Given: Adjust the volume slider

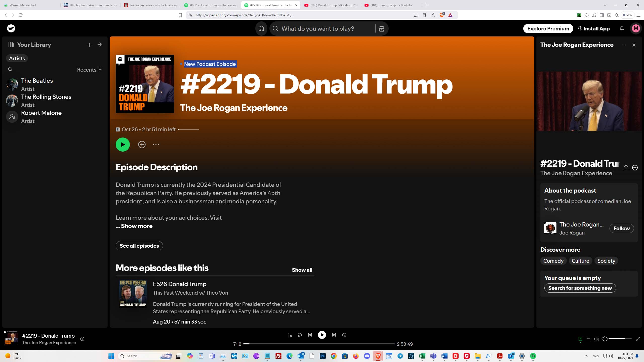Looking at the screenshot, I should pyautogui.click(x=620, y=339).
